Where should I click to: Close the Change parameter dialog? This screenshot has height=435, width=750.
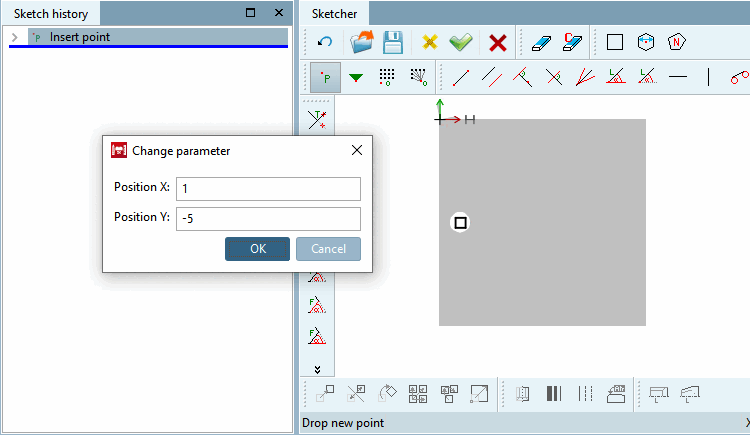click(357, 150)
